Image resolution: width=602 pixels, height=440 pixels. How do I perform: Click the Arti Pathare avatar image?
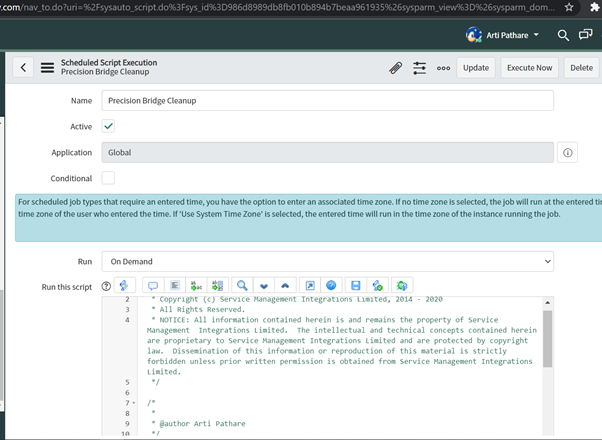pos(474,35)
